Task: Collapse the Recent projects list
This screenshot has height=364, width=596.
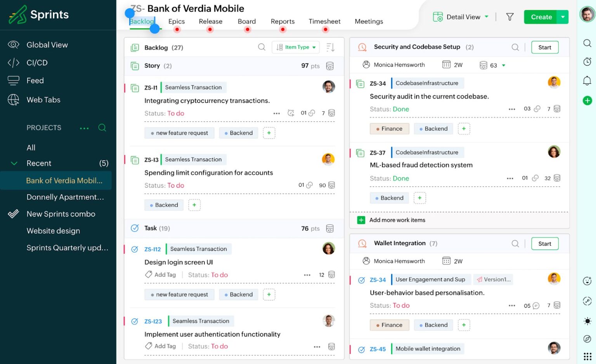Action: [x=14, y=163]
